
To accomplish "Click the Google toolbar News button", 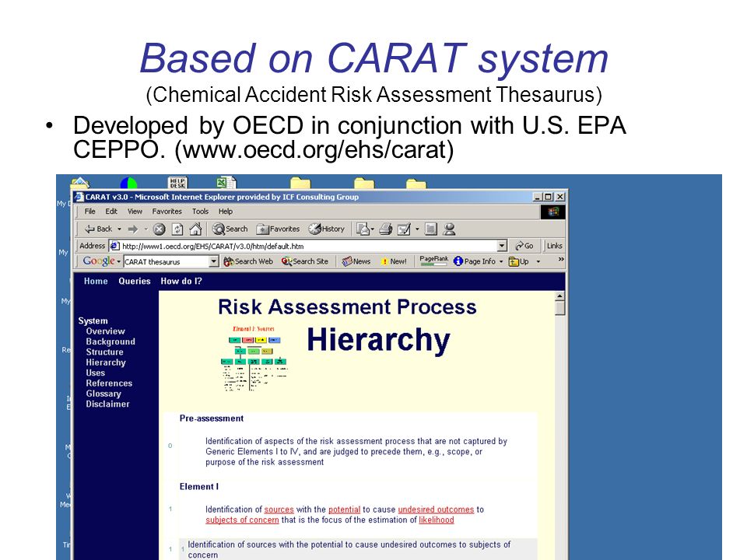I will (x=356, y=261).
